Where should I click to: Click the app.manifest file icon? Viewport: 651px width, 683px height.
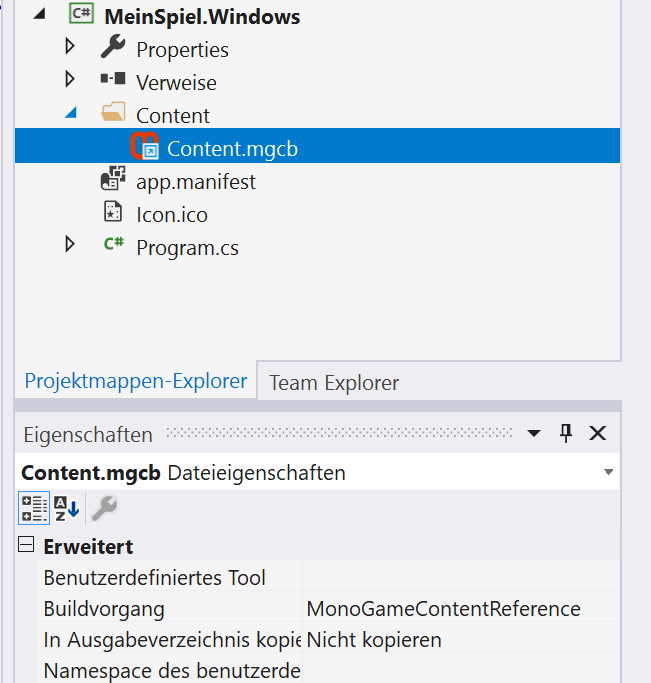113,181
